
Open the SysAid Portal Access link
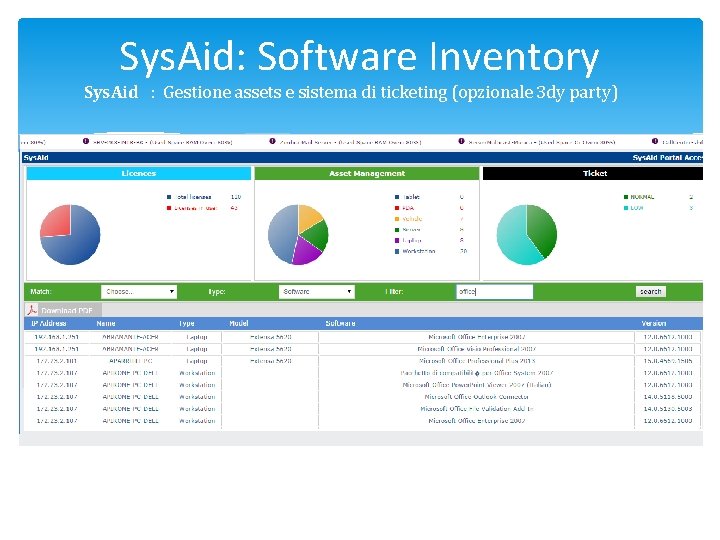coord(668,158)
